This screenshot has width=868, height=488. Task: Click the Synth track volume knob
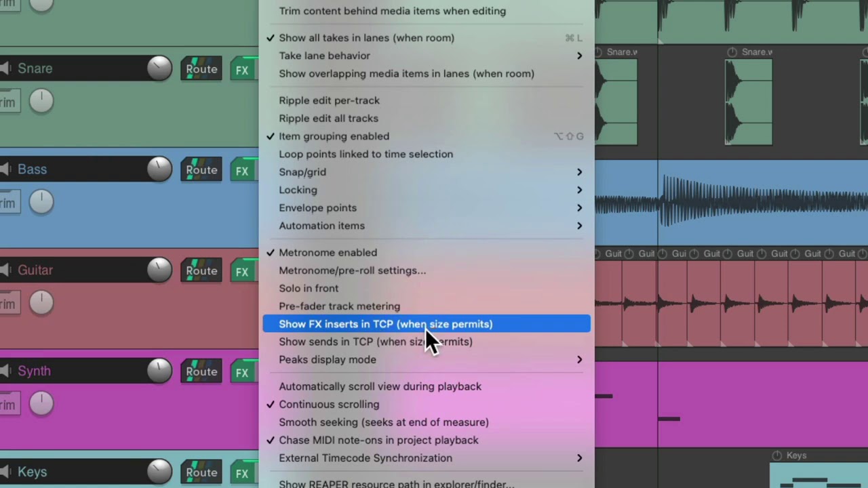tap(159, 371)
